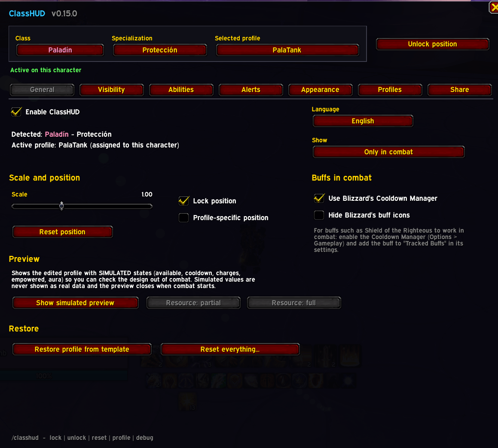Open the Class dropdown showing Paladín

[60, 50]
